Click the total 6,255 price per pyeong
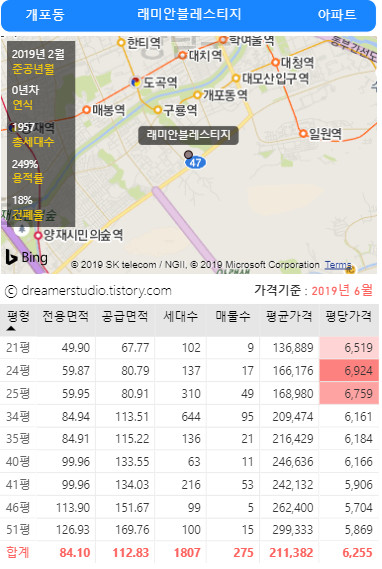This screenshot has height=569, width=382. 358,553
